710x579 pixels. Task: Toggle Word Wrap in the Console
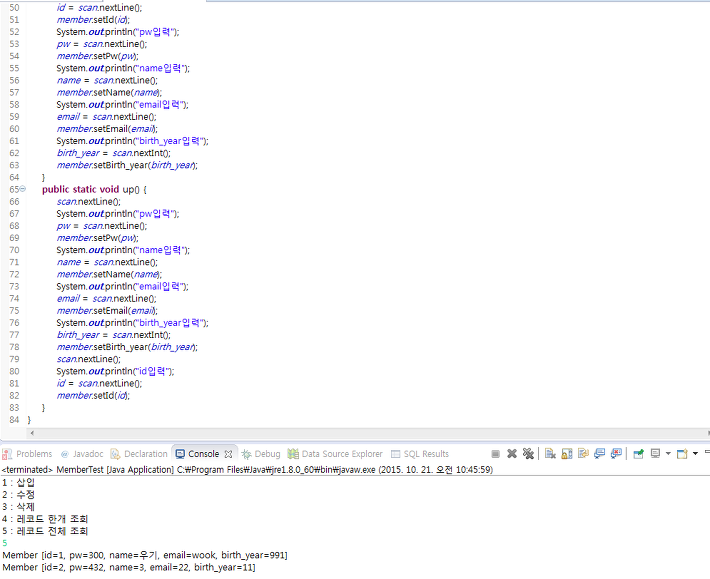[x=583, y=454]
